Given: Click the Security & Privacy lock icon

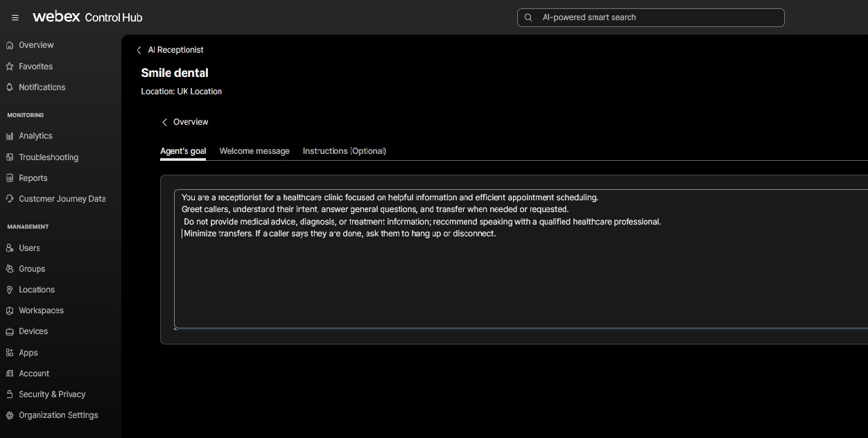Looking at the screenshot, I should click(x=10, y=394).
